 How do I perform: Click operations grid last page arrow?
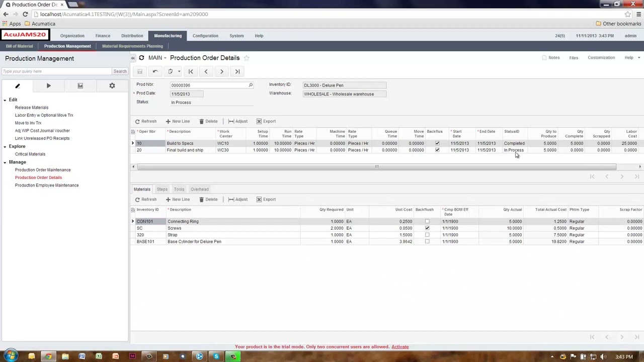(x=636, y=176)
